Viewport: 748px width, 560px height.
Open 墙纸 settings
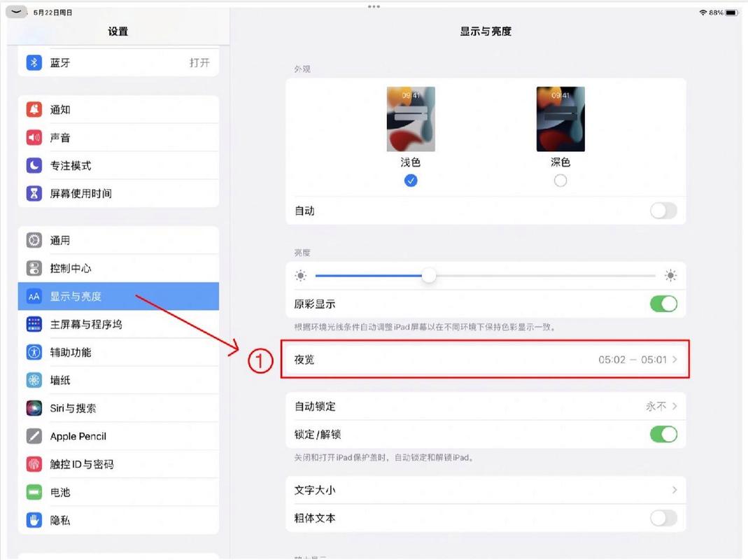(x=118, y=380)
